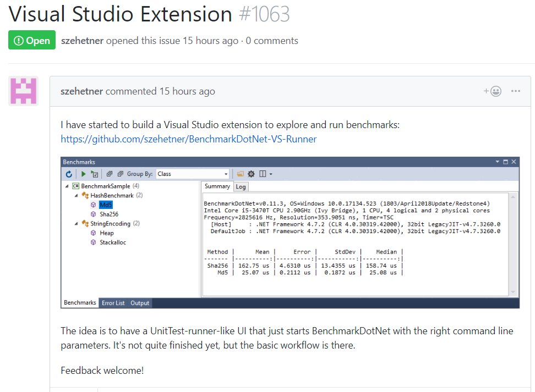Switch to the Log tab
This screenshot has height=392, width=535.
tap(241, 187)
